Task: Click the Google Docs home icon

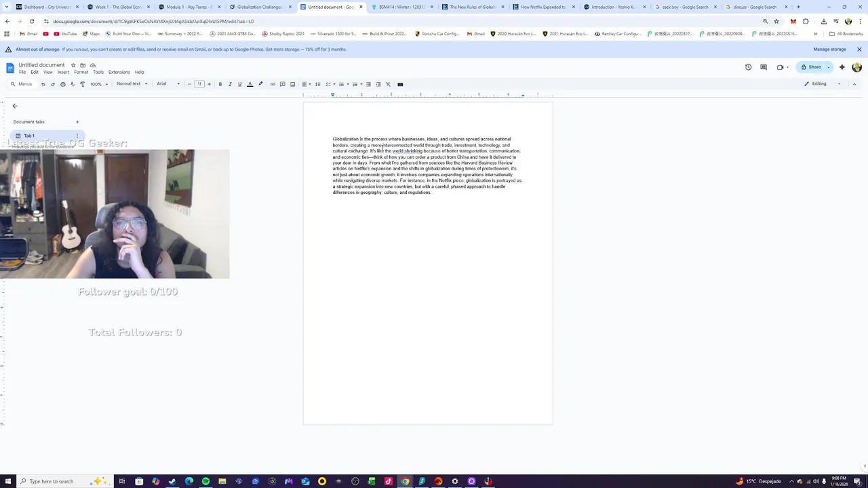Action: 10,68
